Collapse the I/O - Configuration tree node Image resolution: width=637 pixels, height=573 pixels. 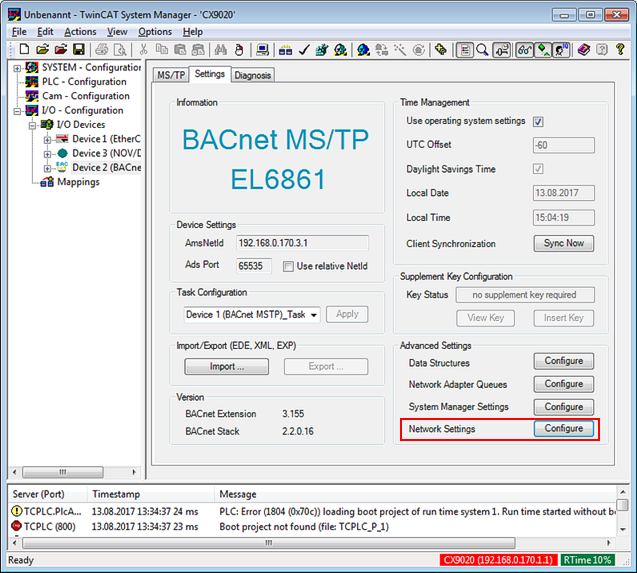pos(17,111)
